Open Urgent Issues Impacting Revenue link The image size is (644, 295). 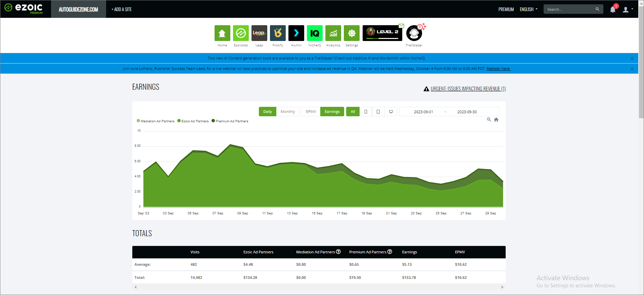click(468, 89)
